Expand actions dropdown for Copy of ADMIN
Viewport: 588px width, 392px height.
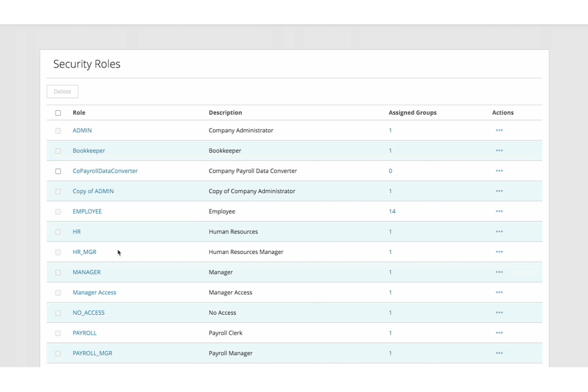499,191
